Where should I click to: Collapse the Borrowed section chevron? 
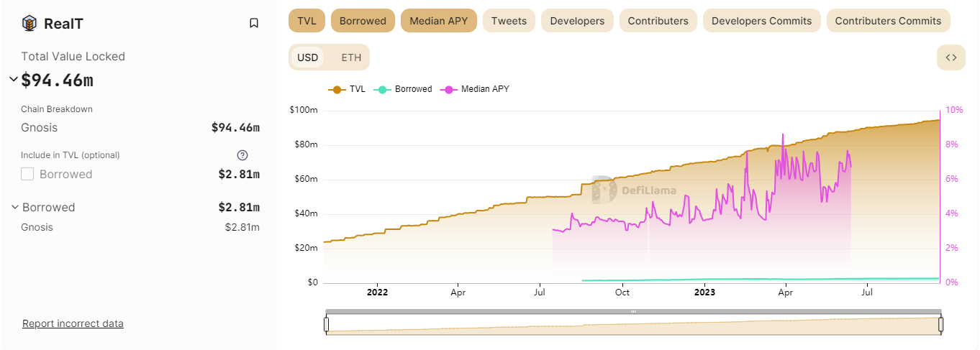coord(14,207)
